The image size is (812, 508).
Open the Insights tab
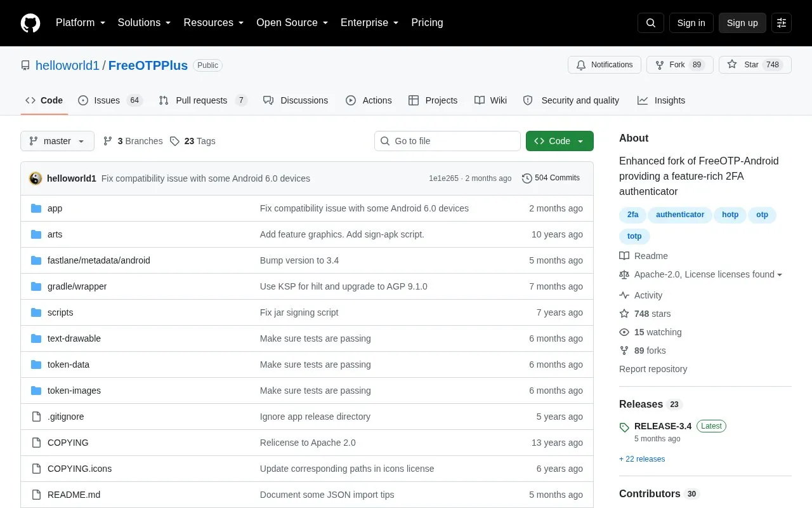pos(661,100)
